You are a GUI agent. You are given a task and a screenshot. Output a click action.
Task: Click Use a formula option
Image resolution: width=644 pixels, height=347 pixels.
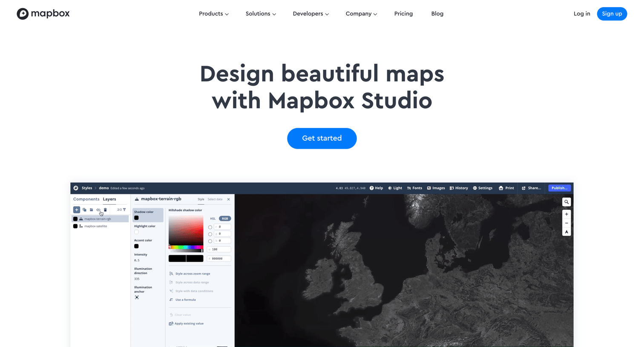pyautogui.click(x=182, y=300)
